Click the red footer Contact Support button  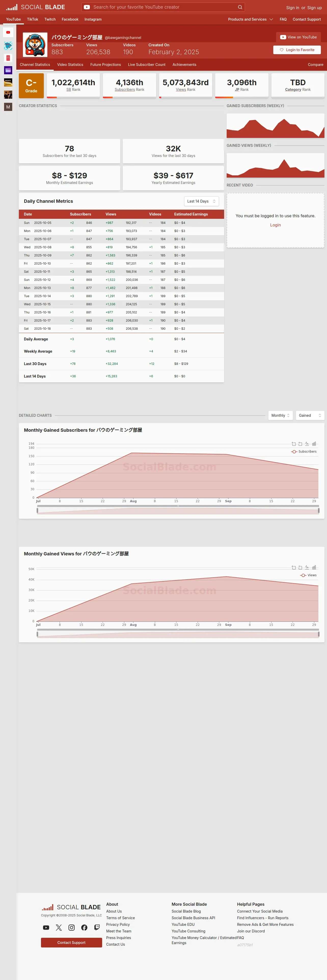[71, 942]
